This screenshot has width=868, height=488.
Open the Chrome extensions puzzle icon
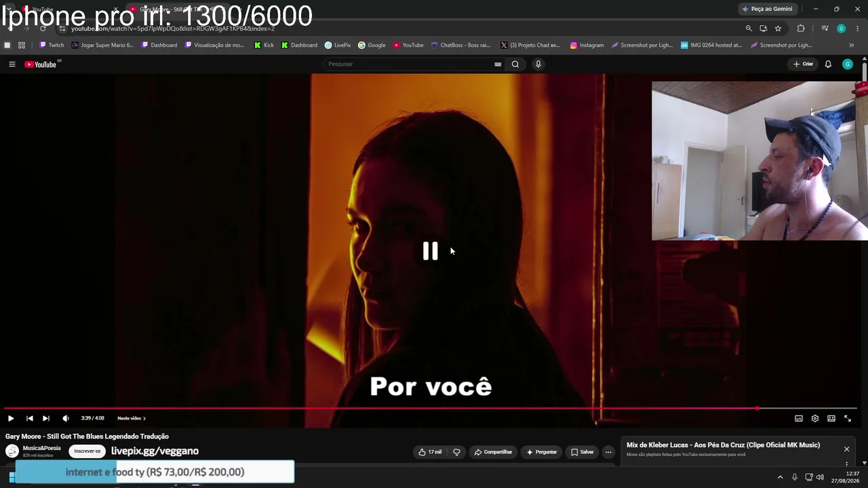point(801,28)
